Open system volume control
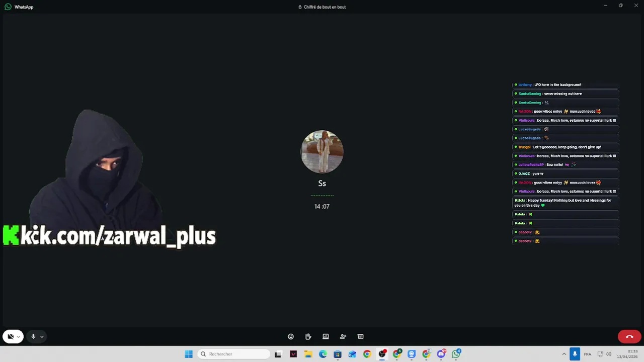 pyautogui.click(x=609, y=354)
